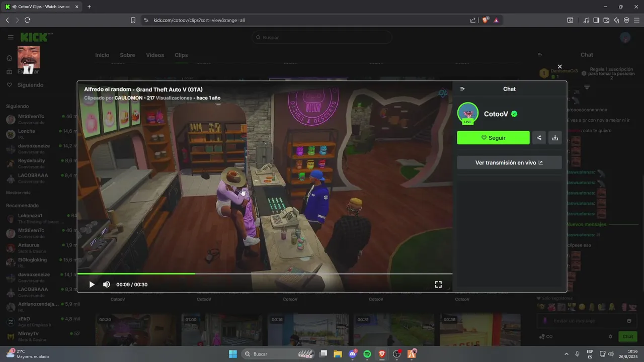The height and width of the screenshot is (362, 644).
Task: Toggle the Kick sidebar hamburger menu
Action: tap(11, 37)
